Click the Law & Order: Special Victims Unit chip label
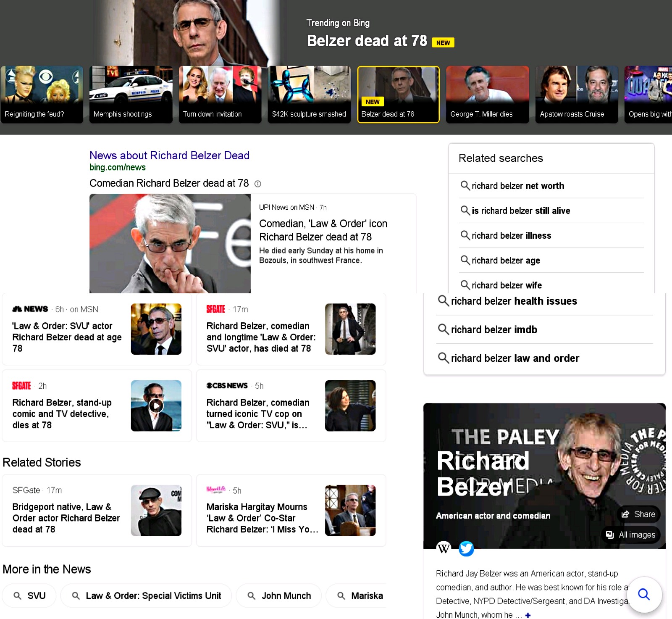 (x=153, y=596)
